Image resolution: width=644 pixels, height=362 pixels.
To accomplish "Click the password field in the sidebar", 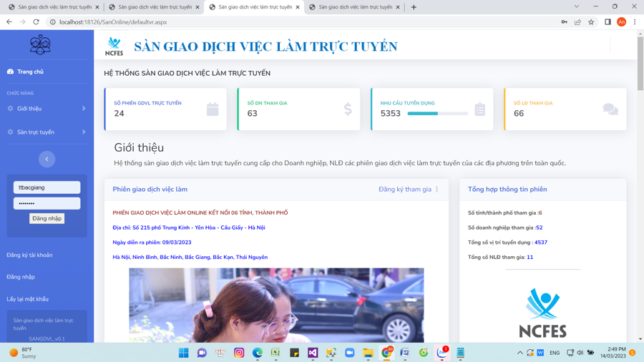I will pyautogui.click(x=47, y=203).
